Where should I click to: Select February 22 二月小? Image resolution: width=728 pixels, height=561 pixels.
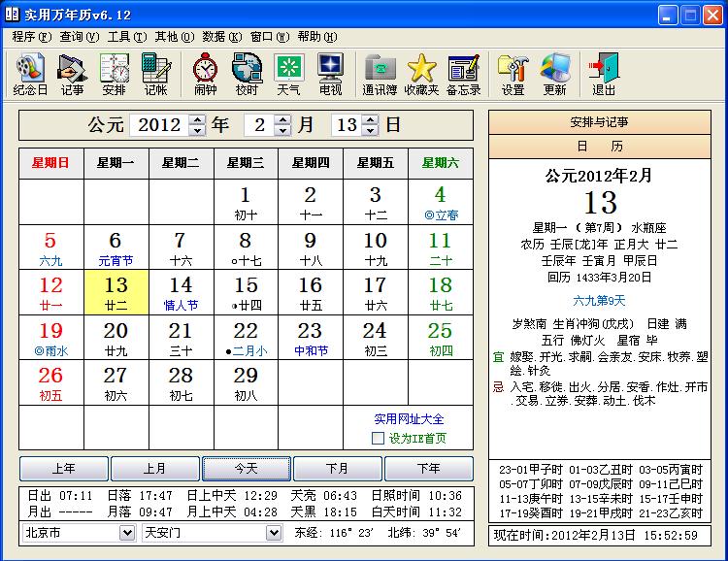[x=247, y=338]
